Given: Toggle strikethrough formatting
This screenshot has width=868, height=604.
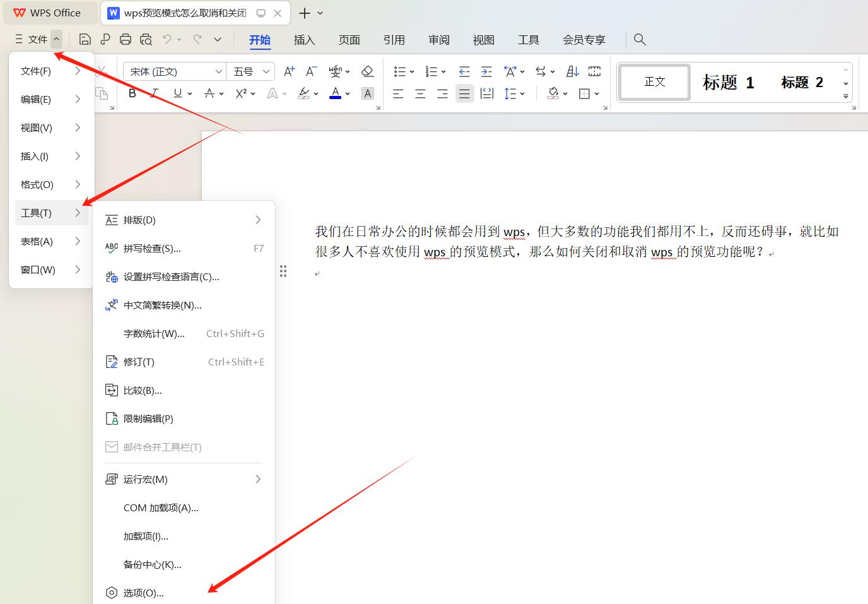Looking at the screenshot, I should click(209, 93).
